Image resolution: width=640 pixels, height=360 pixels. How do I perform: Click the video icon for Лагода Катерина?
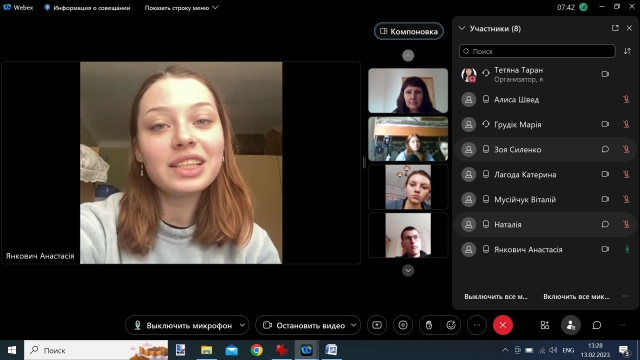pos(605,174)
